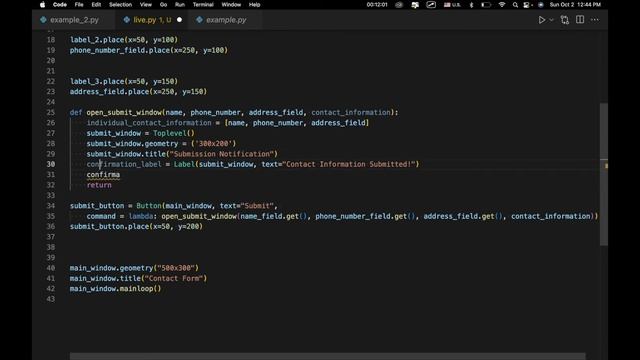Open the Control Center icon

pyautogui.click(x=527, y=4)
